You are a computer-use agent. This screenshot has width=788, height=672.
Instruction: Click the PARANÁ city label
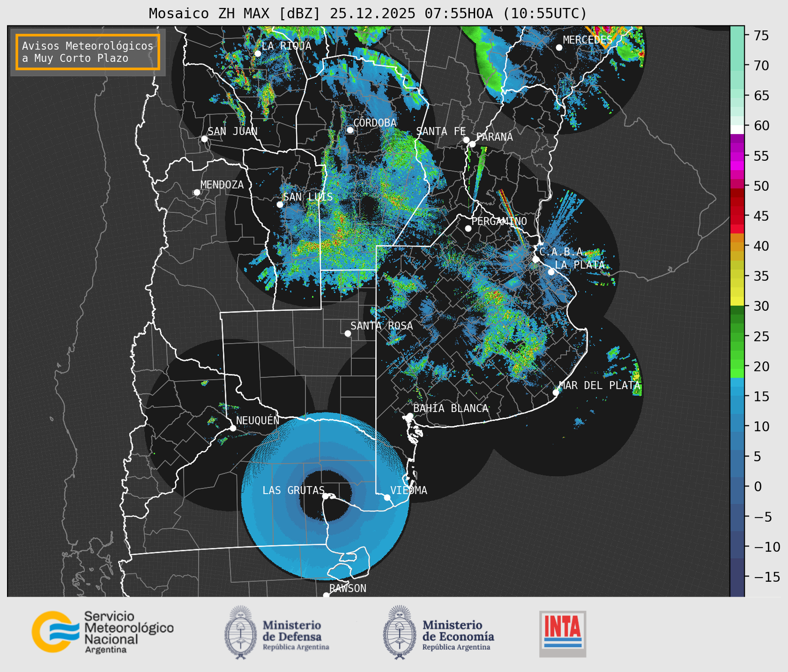tap(494, 137)
